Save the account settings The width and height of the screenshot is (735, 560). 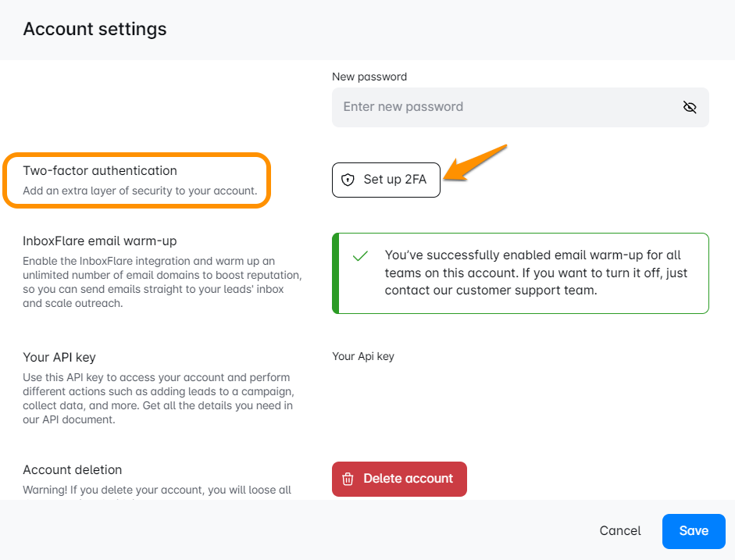click(x=693, y=531)
